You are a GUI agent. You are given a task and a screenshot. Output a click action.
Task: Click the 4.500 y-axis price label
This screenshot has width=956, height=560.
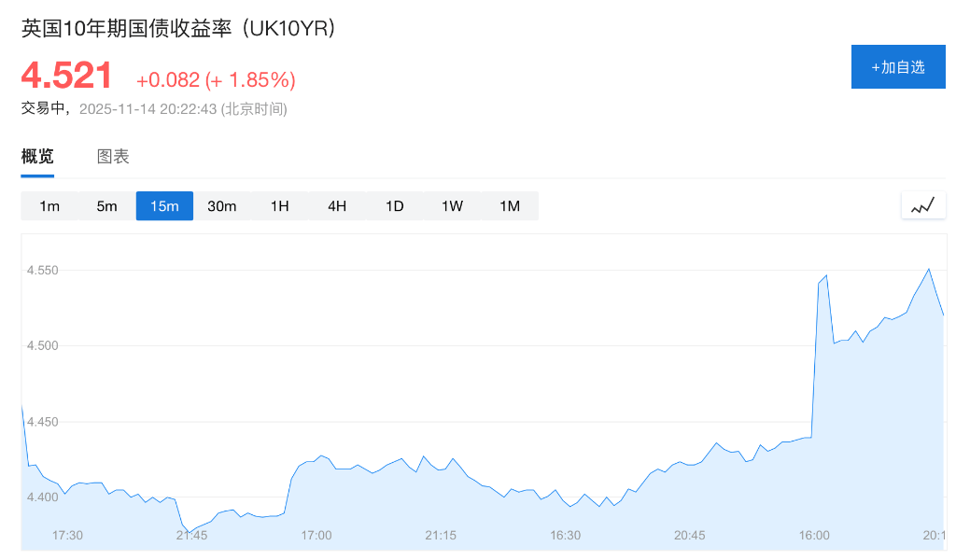[43, 346]
